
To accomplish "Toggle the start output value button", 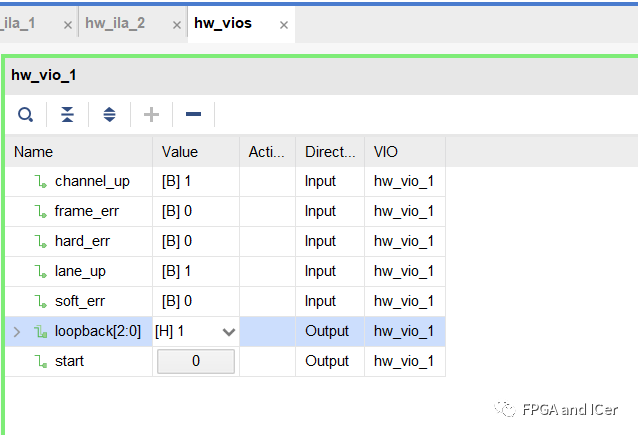I will [x=196, y=361].
